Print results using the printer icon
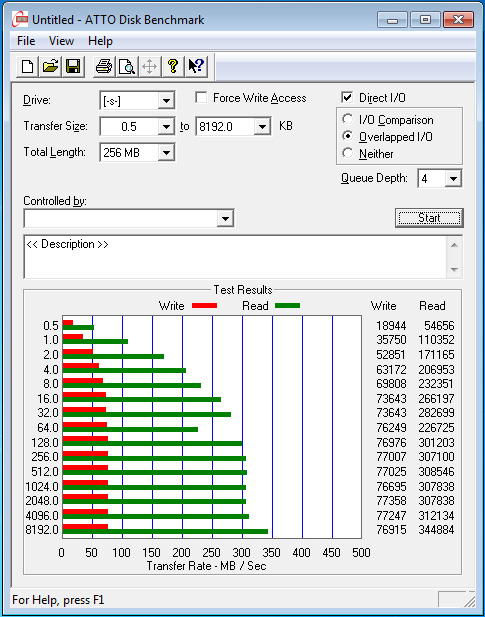485x617 pixels. [104, 66]
